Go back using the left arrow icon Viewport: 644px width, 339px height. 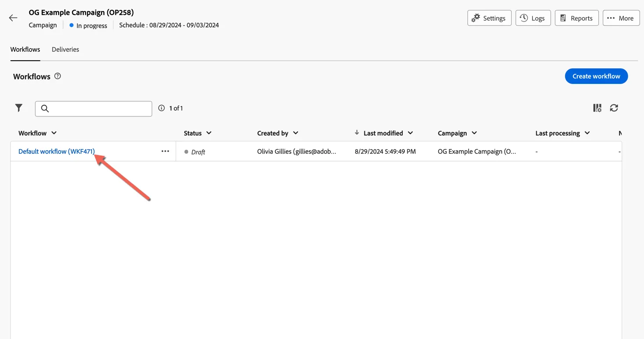click(13, 18)
